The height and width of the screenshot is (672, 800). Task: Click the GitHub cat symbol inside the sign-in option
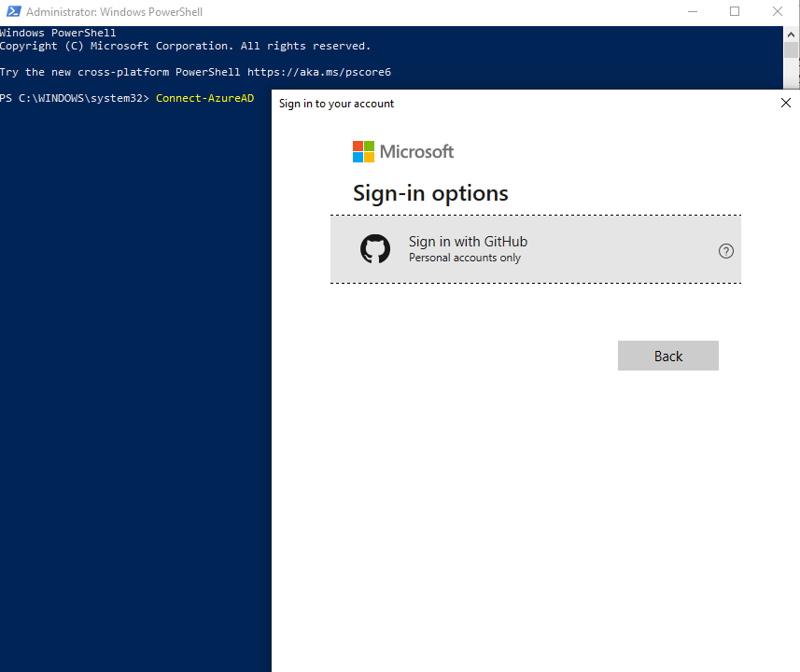374,249
